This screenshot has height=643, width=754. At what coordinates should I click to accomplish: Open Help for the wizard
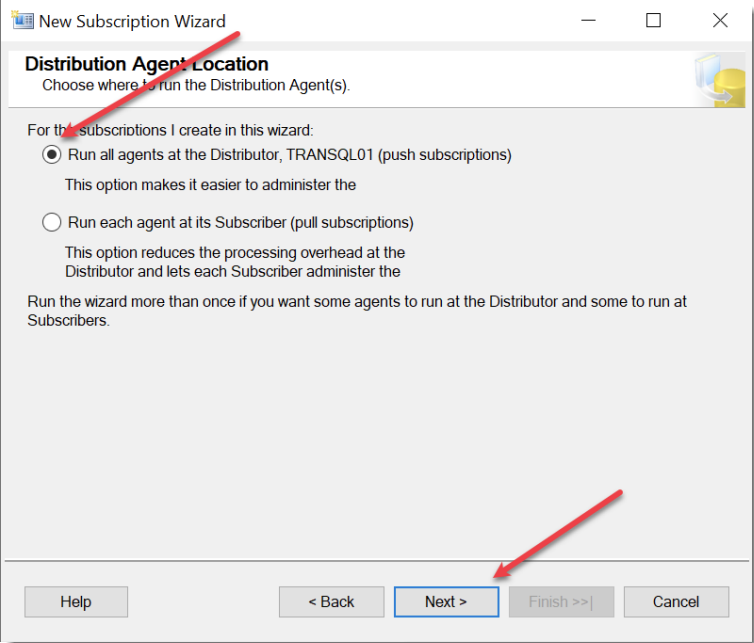point(76,602)
